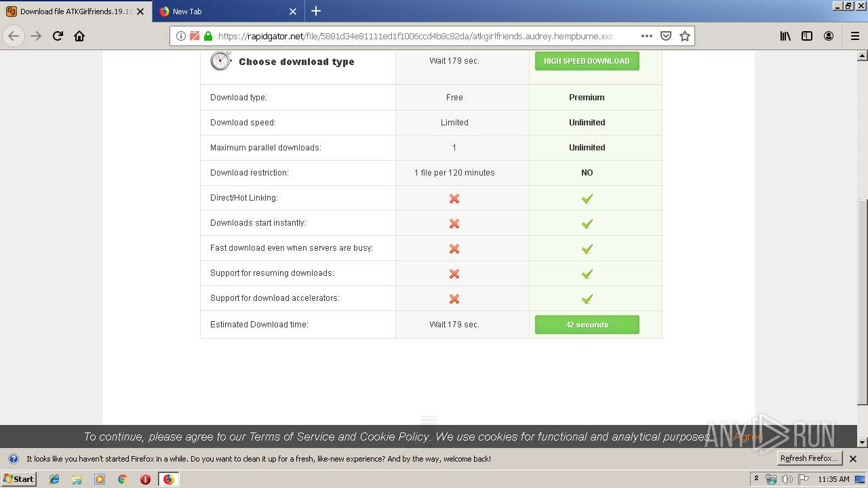Click red X for Fast download when busy
The width and height of the screenshot is (868, 488).
(454, 249)
